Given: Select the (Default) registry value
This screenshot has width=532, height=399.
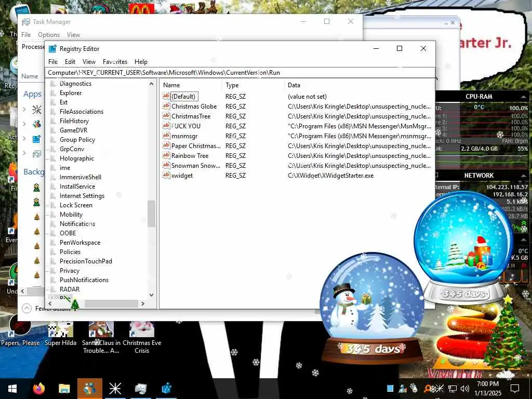Looking at the screenshot, I should 183,96.
